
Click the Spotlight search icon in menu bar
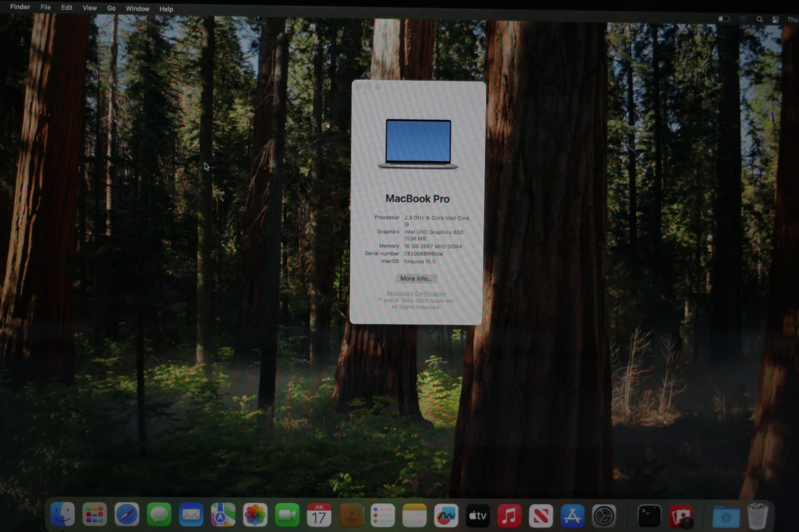[x=760, y=19]
